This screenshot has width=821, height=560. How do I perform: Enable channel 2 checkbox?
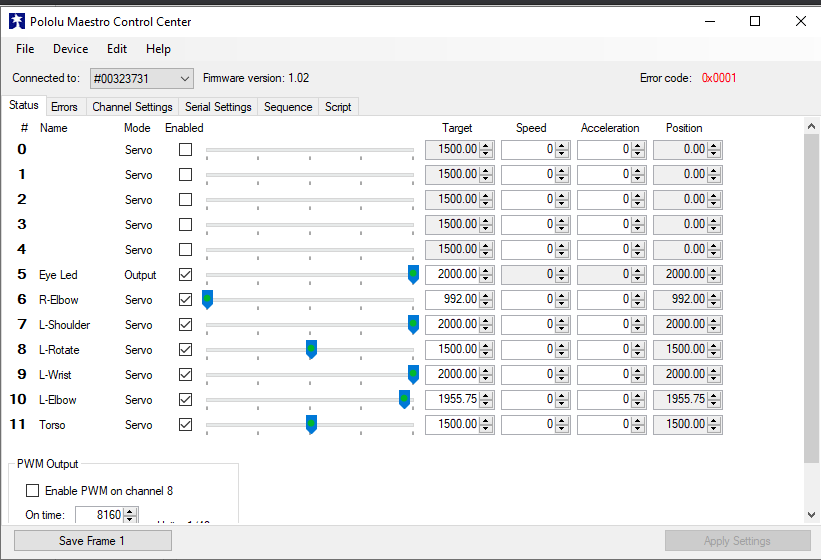point(185,199)
